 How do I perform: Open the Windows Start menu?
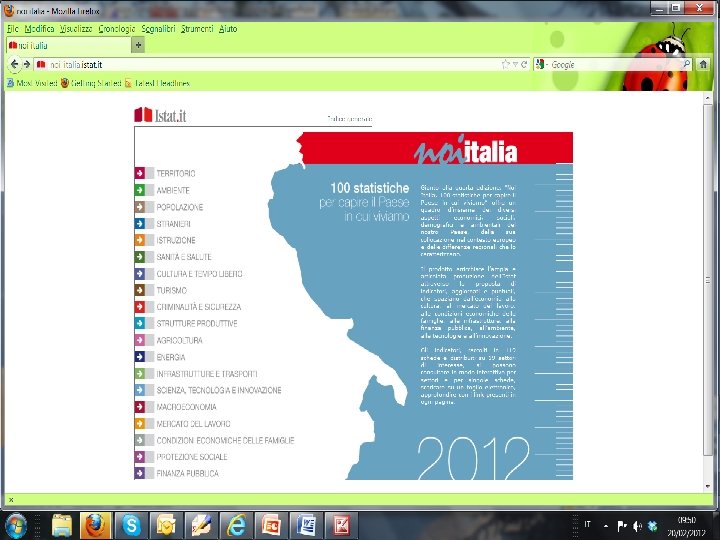tap(15, 526)
